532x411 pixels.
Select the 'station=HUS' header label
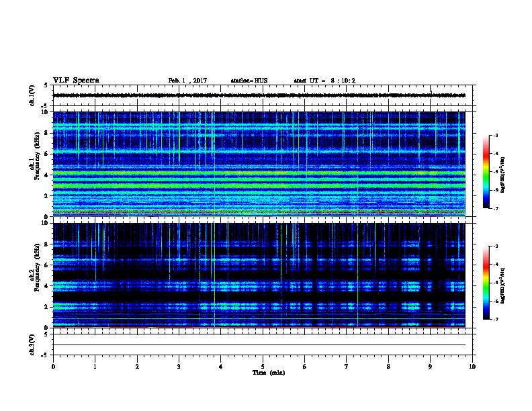pos(249,81)
